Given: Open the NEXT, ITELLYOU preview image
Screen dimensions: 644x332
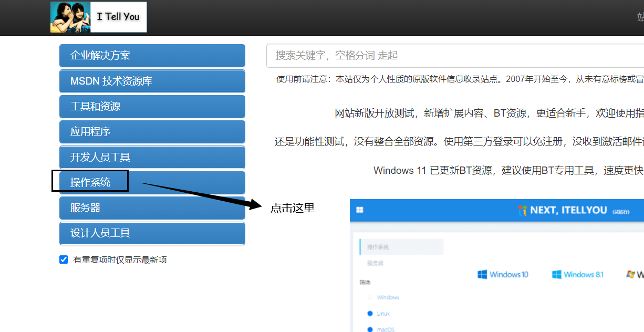Looking at the screenshot, I should (x=497, y=266).
